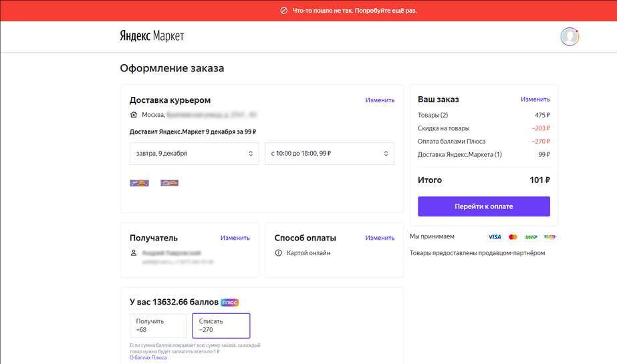
Task: Open the user profile avatar
Action: (570, 37)
